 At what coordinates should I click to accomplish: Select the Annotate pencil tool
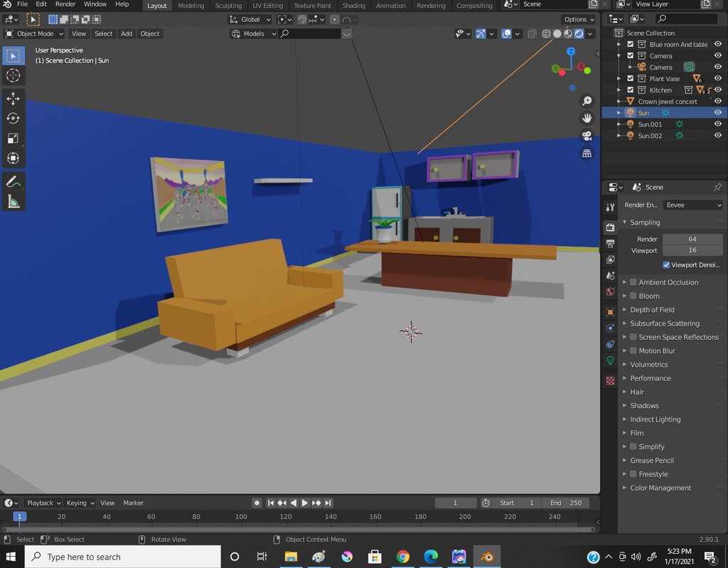[x=13, y=181]
